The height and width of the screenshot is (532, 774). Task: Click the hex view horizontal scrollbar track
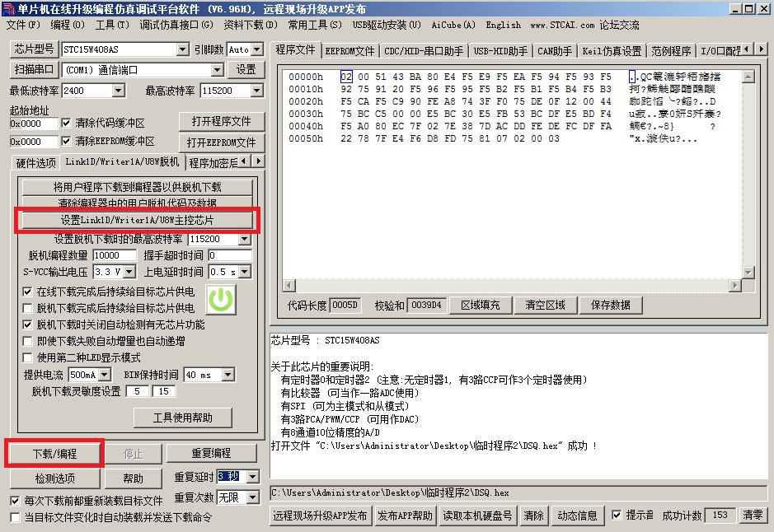pyautogui.click(x=513, y=285)
